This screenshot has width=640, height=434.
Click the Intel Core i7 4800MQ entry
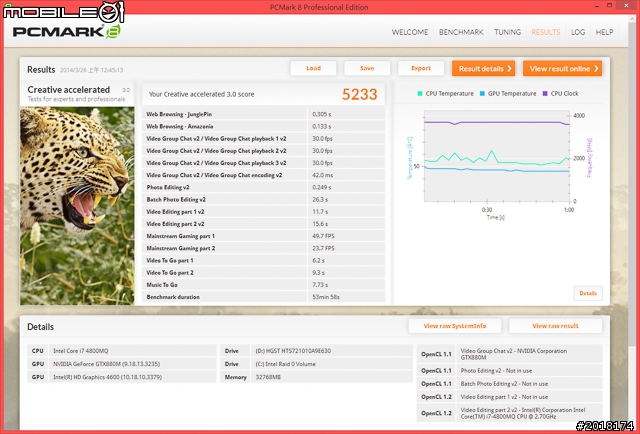(81, 351)
